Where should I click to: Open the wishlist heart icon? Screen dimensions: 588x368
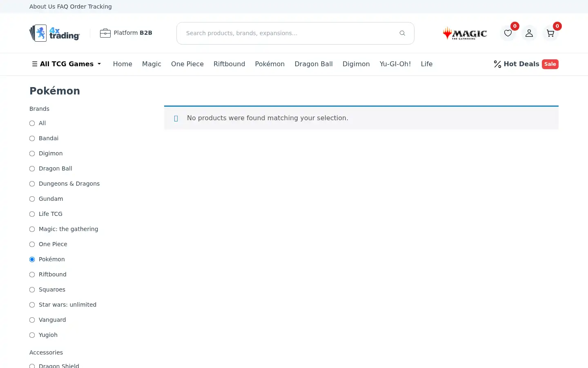508,33
